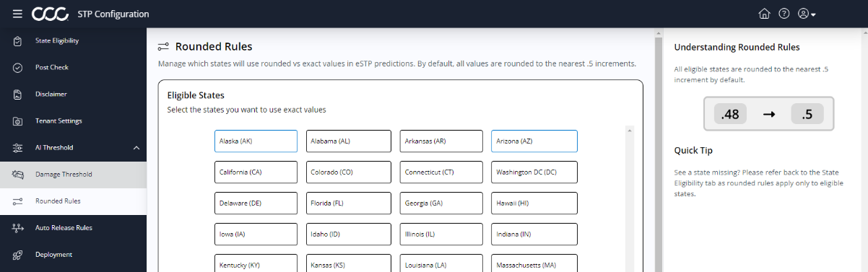The height and width of the screenshot is (272, 868).
Task: Click the .5 rounded example value
Action: tap(807, 114)
